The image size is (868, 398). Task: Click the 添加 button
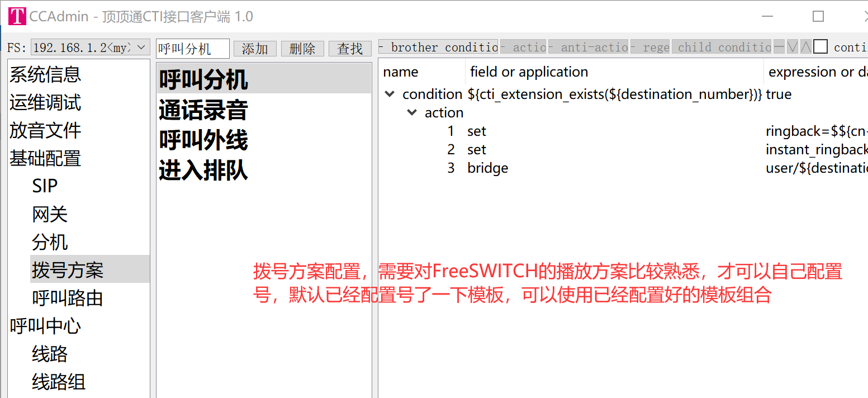255,49
